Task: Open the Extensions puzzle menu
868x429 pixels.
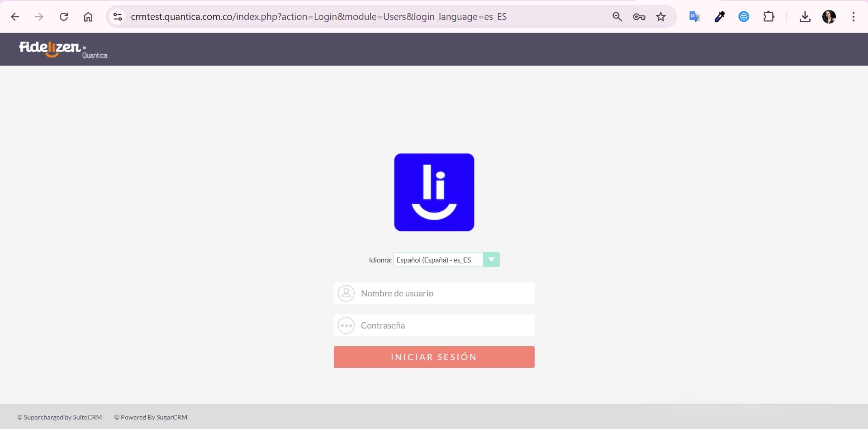Action: click(x=768, y=17)
